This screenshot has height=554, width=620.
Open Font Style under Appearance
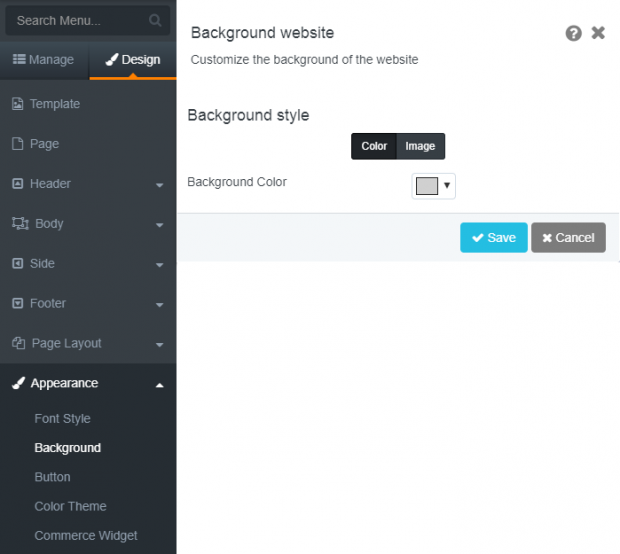coord(62,418)
